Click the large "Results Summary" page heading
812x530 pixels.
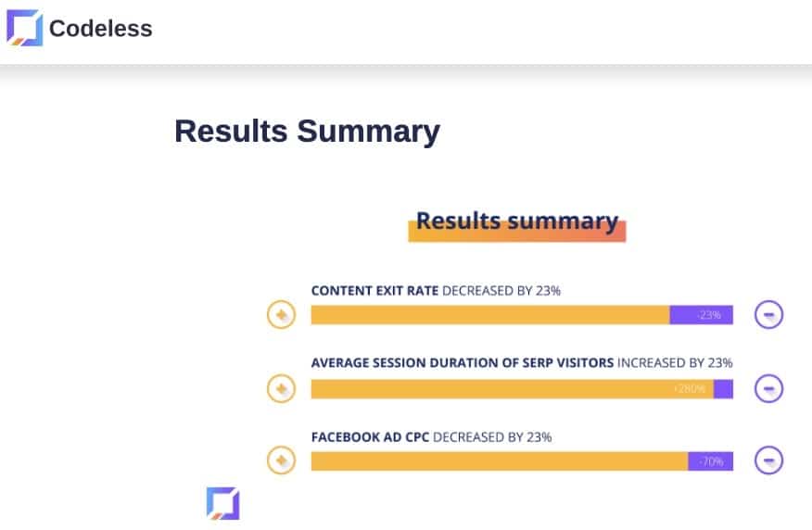point(307,132)
